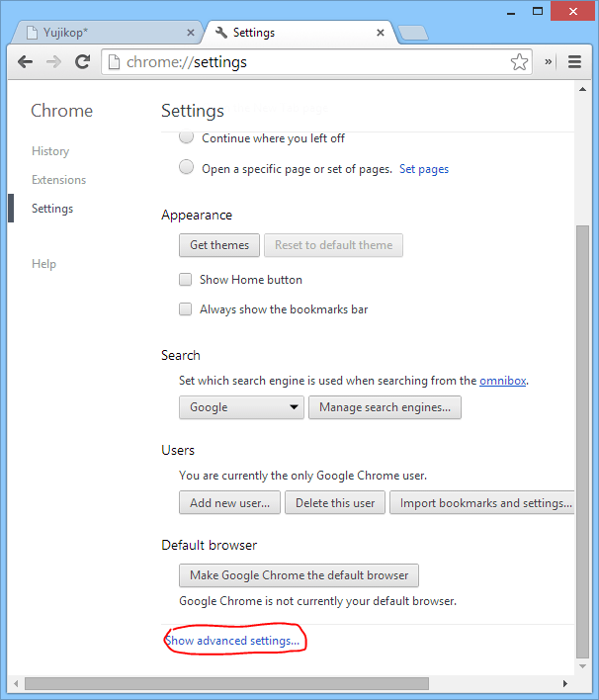Viewport: 599px width, 700px height.
Task: Maximize the Chrome window
Action: click(x=538, y=11)
